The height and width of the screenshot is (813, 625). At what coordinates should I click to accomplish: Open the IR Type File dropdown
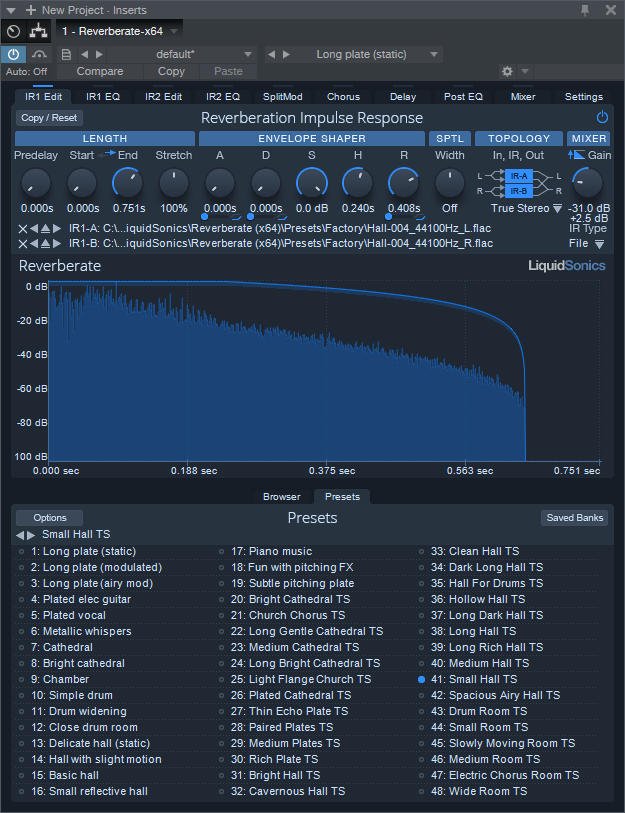click(599, 244)
